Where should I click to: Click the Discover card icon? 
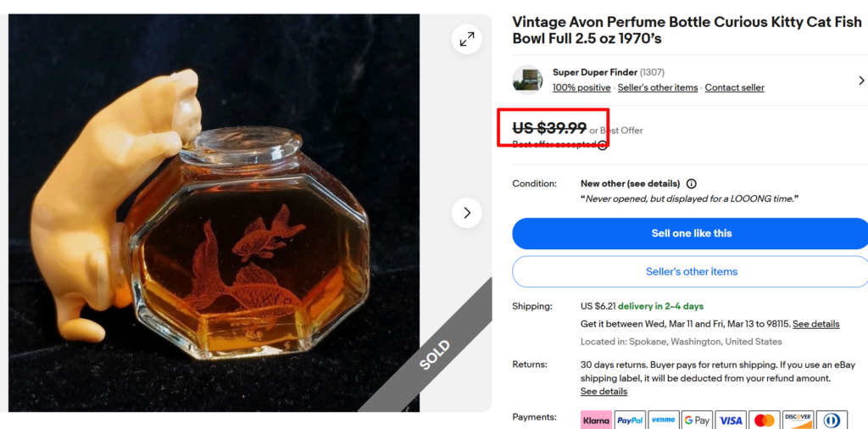click(x=798, y=420)
